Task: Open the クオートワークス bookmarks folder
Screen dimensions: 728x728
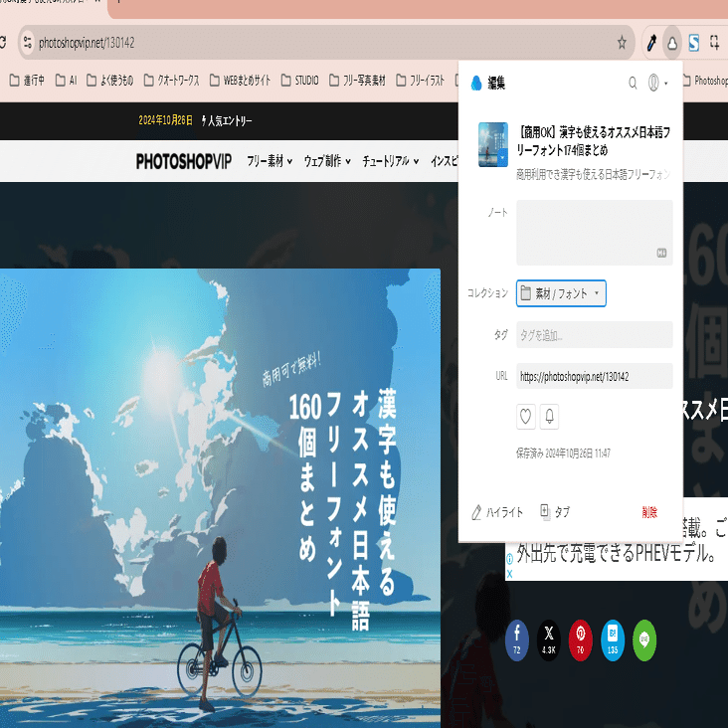Action: point(171,81)
